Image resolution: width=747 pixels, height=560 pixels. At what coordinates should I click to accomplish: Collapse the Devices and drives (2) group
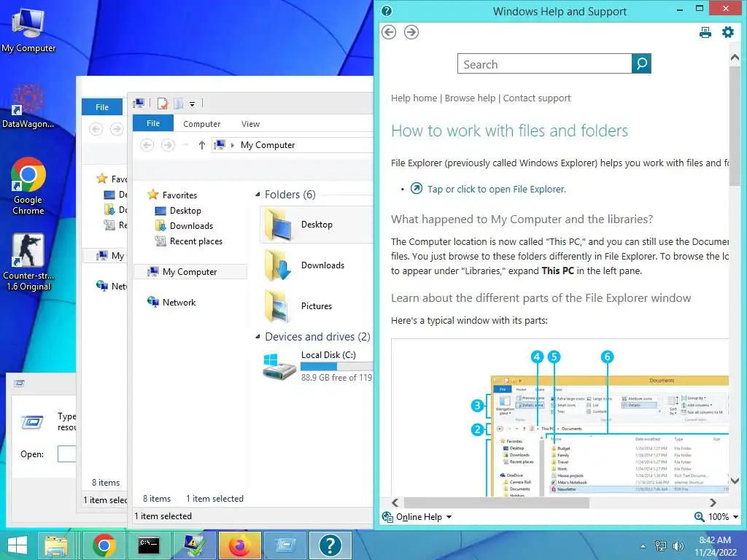pyautogui.click(x=258, y=337)
